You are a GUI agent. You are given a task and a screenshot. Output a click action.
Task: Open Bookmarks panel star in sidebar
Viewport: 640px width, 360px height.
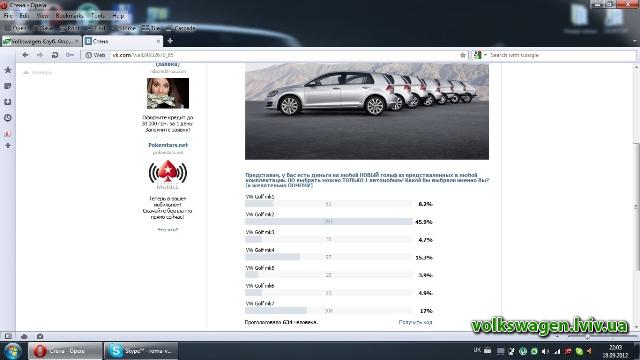pyautogui.click(x=8, y=70)
